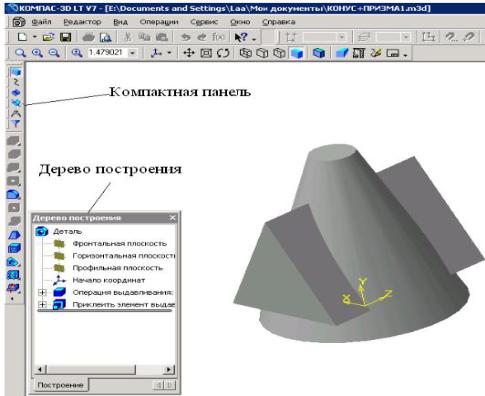Enable shaded display mode
Image resolution: width=485 pixels, height=396 pixels.
tap(297, 53)
